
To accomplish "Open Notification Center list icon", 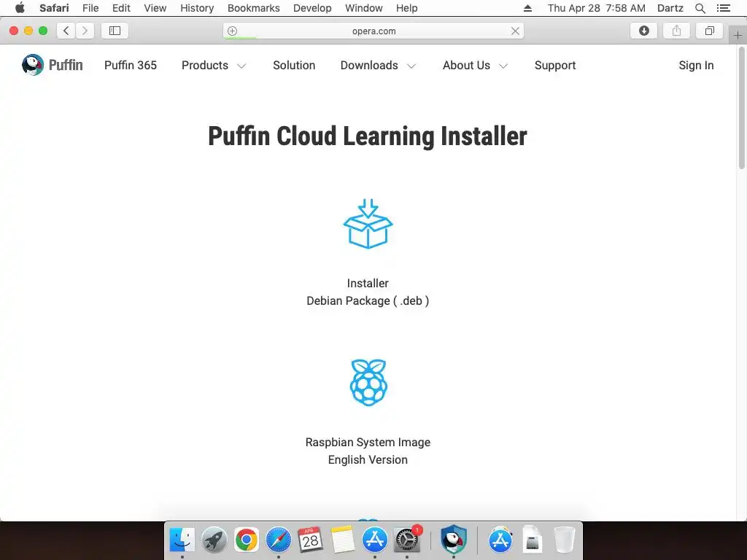I will (x=723, y=8).
